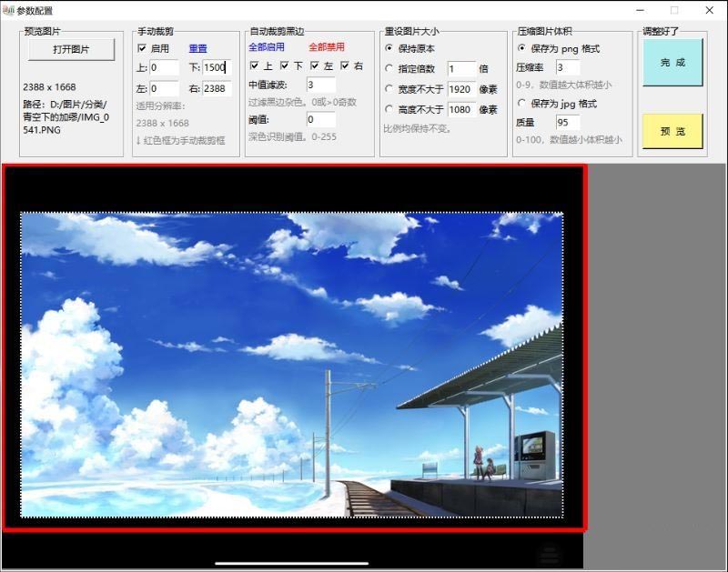Choose the 宽度不大于 radio option

click(389, 89)
